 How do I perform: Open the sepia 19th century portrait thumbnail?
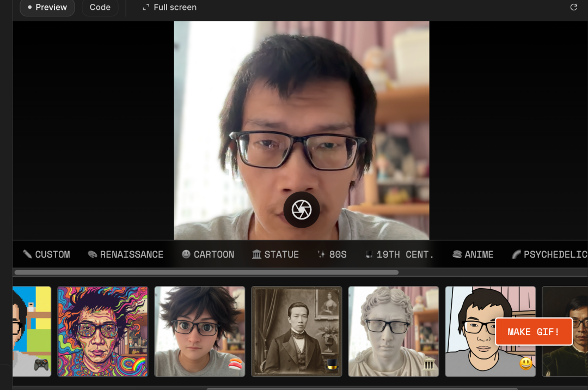(x=297, y=331)
